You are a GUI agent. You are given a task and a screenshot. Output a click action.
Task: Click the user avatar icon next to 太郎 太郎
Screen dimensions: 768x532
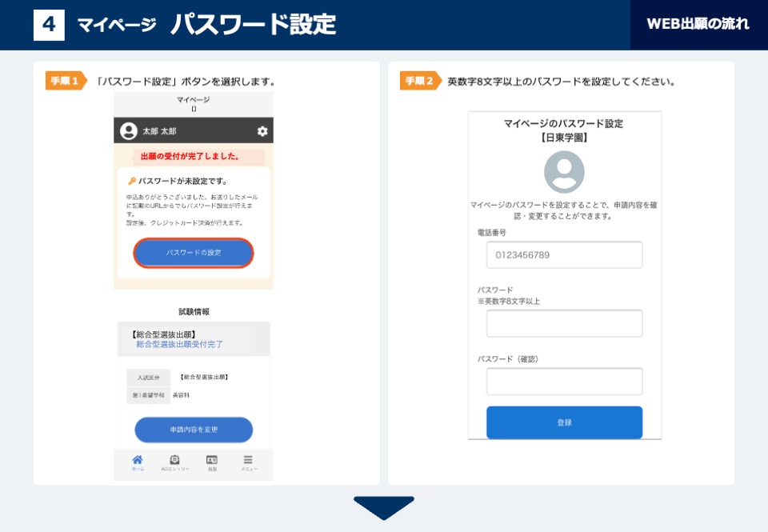[129, 130]
